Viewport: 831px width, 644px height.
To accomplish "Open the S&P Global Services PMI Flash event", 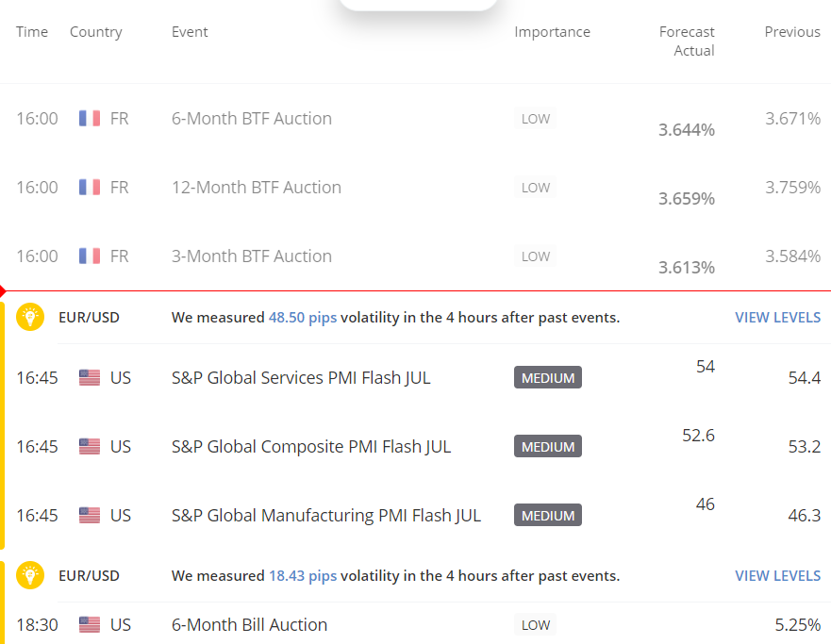I will click(x=301, y=378).
